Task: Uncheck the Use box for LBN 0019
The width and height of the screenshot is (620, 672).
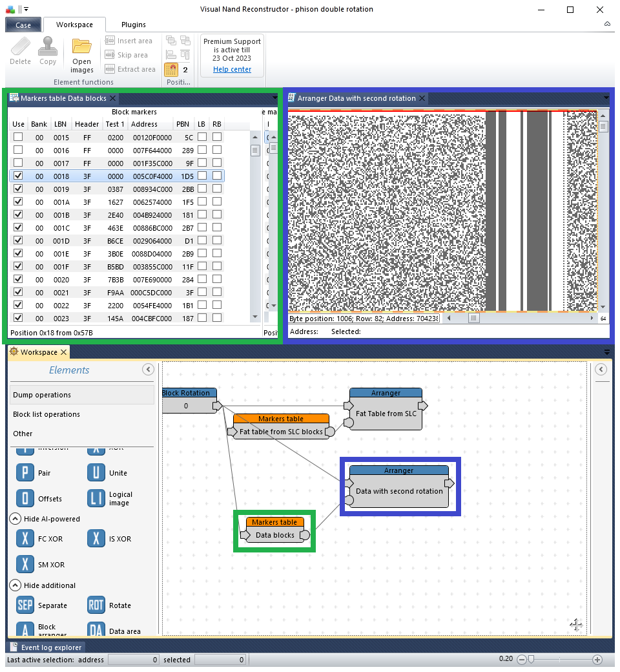Action: tap(18, 188)
